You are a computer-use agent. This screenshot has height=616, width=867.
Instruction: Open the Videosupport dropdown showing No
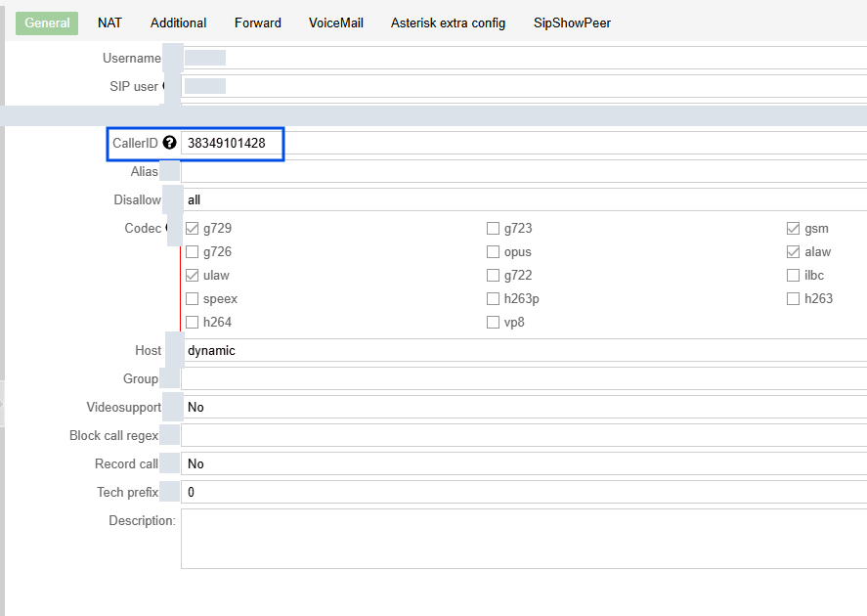(x=524, y=407)
